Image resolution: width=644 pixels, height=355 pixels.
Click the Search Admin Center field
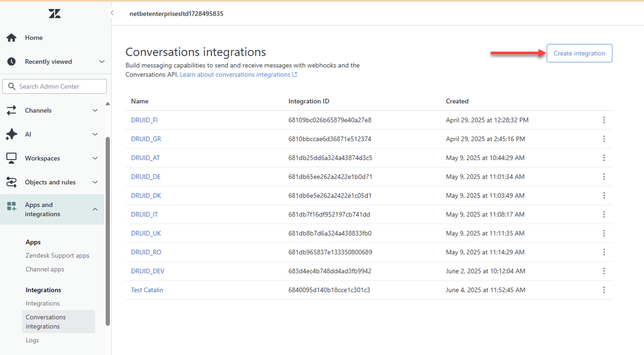point(55,86)
